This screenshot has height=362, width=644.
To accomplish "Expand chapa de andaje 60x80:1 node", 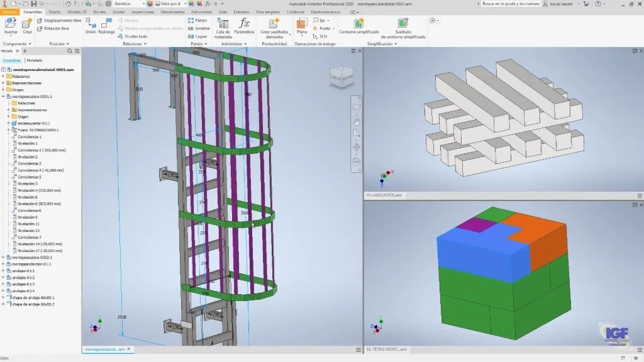I will point(3,297).
